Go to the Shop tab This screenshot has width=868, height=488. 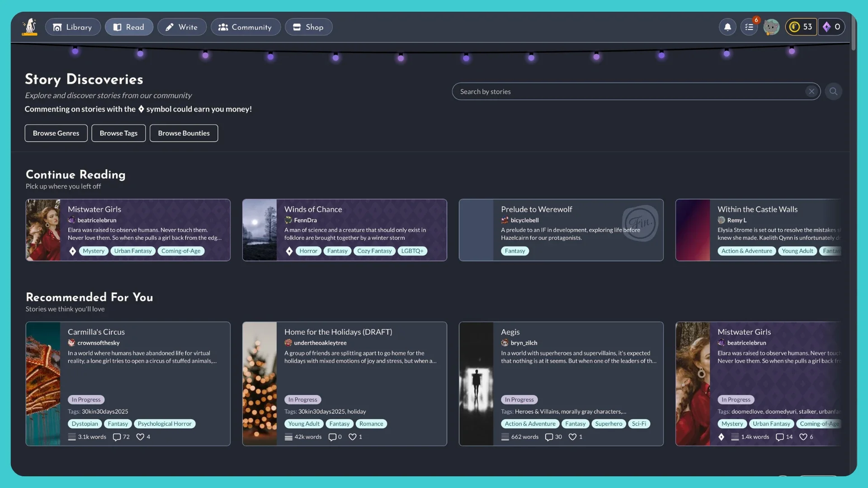click(308, 27)
